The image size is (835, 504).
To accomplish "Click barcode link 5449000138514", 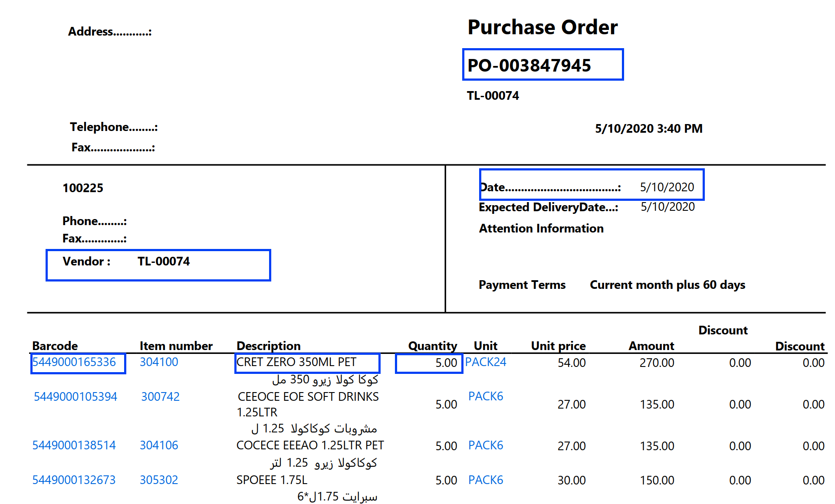I will tap(74, 445).
